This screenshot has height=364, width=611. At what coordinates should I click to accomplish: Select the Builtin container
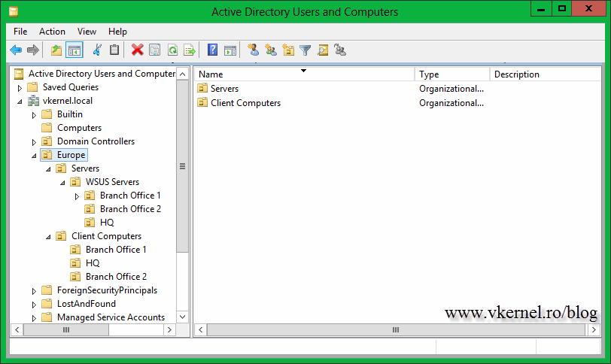point(70,114)
